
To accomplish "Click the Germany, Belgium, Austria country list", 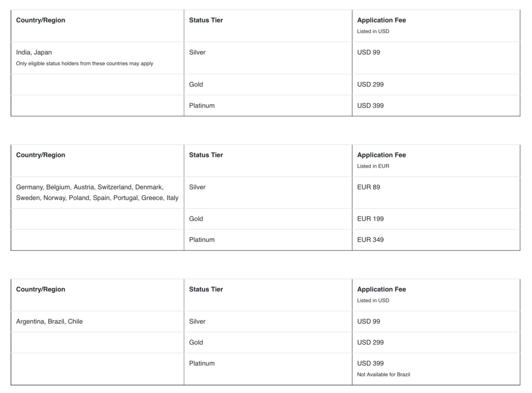I will point(97,192).
